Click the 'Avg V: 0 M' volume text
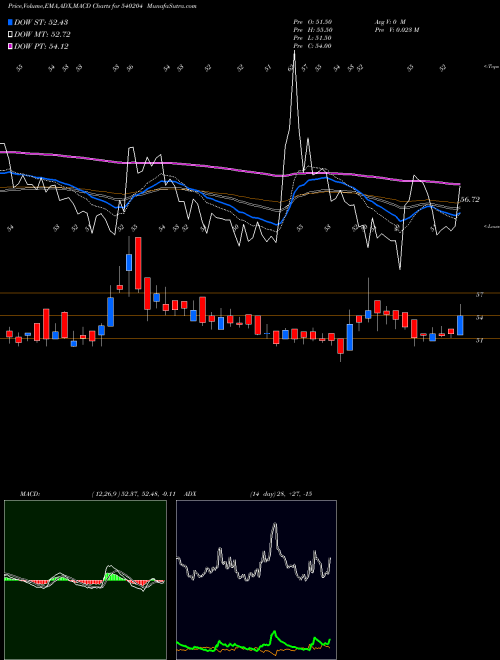Screen dimensions: 500x660 point(390,21)
